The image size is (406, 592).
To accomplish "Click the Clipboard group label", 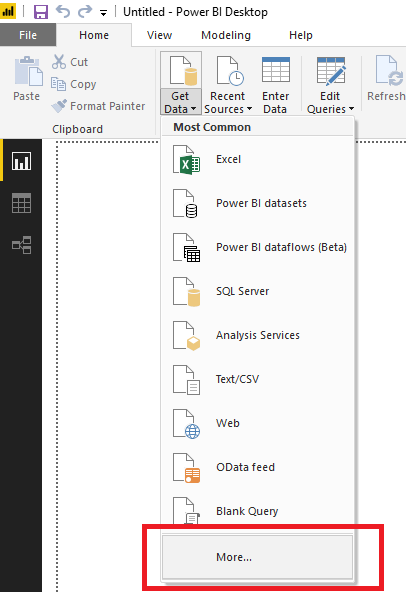I will pyautogui.click(x=77, y=129).
